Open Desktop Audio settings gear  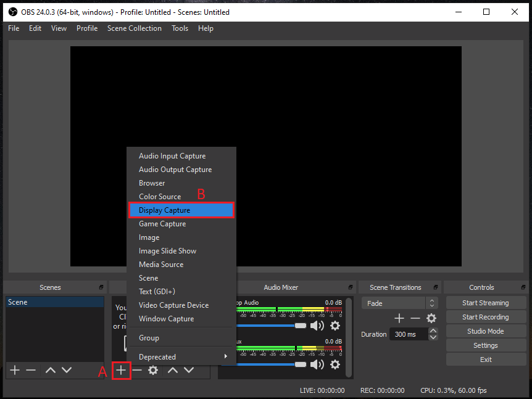click(335, 326)
